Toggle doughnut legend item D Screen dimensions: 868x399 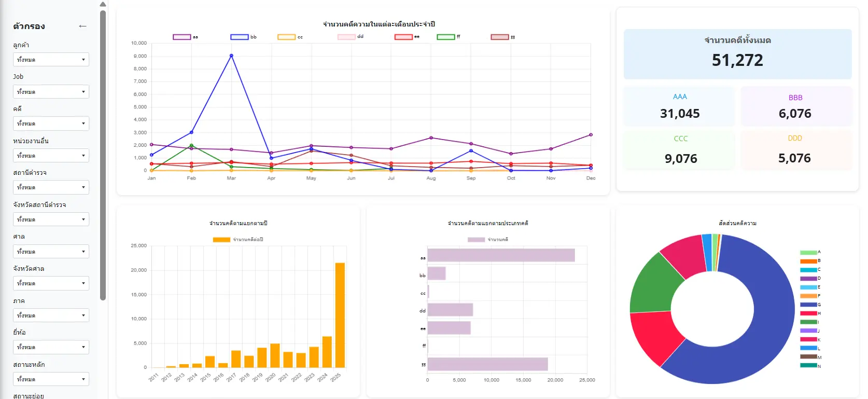coord(810,279)
